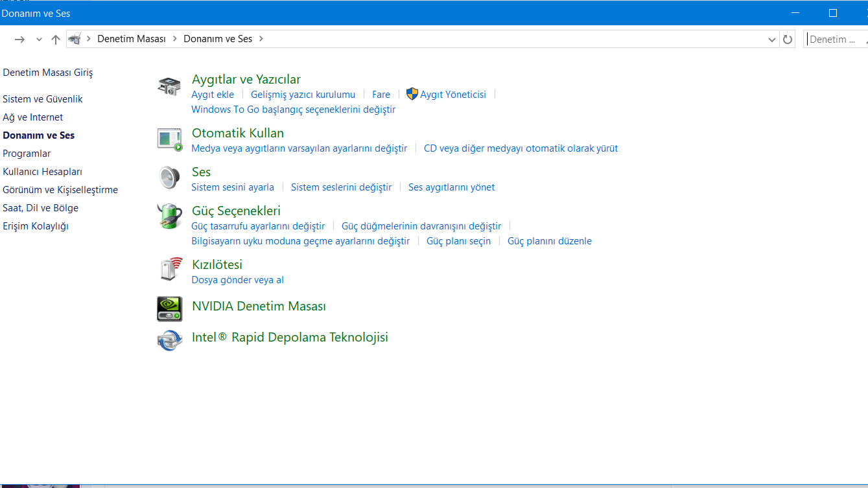The image size is (868, 488).
Task: Expand the chevron after Denetim Masası breadcrumb
Action: (174, 39)
